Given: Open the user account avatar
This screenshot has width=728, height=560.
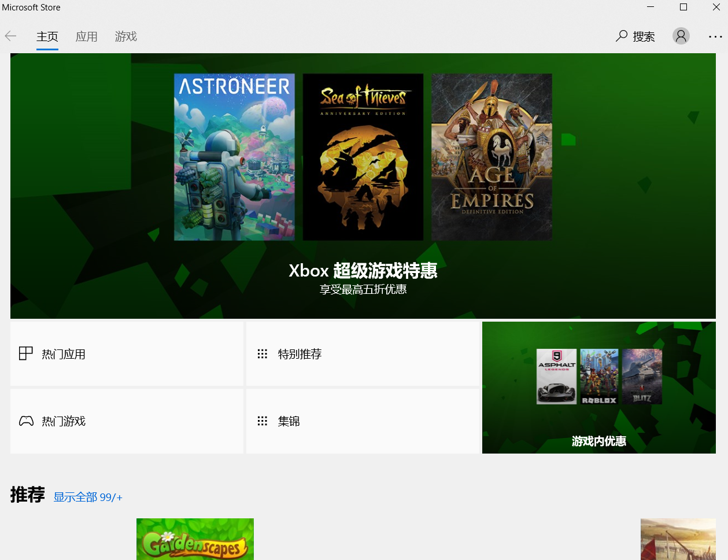Looking at the screenshot, I should click(681, 36).
